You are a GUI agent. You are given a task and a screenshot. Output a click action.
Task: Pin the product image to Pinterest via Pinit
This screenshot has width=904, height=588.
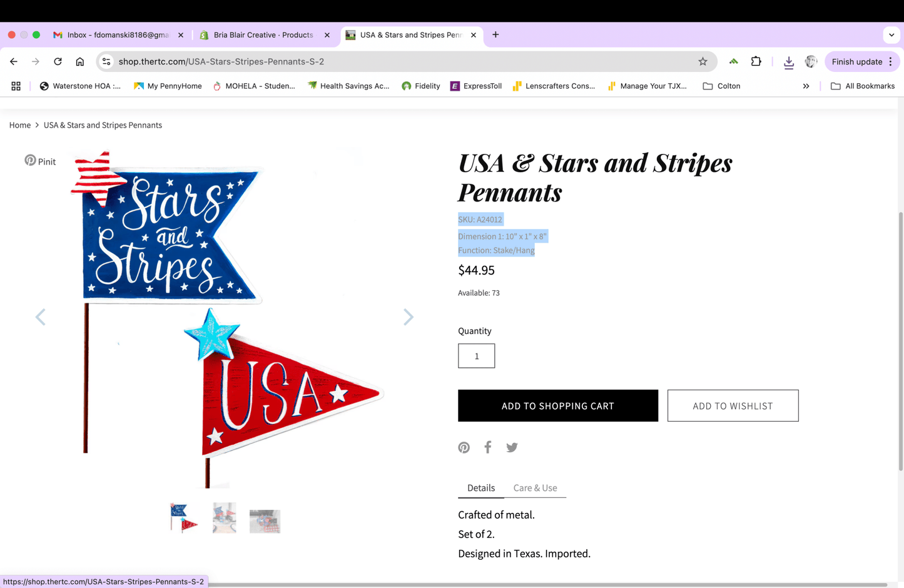pos(39,161)
